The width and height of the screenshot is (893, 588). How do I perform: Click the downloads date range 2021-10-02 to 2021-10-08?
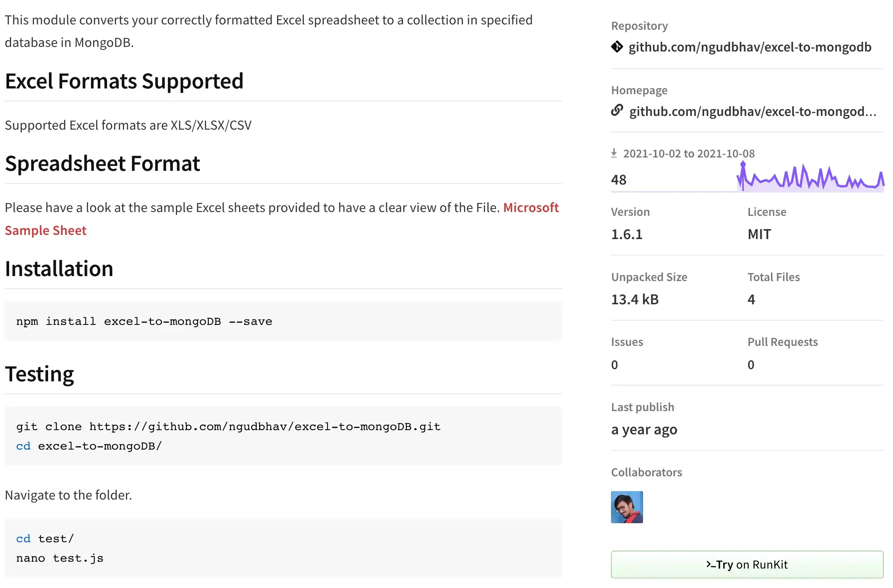tap(689, 153)
